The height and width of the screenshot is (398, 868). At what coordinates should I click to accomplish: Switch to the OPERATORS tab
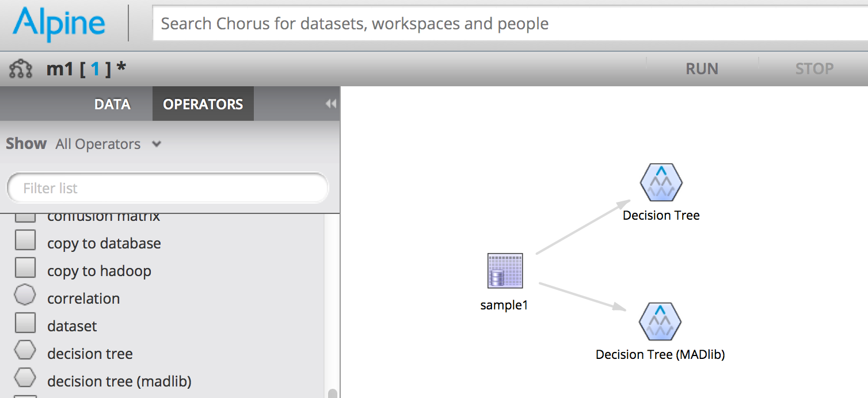pyautogui.click(x=203, y=104)
